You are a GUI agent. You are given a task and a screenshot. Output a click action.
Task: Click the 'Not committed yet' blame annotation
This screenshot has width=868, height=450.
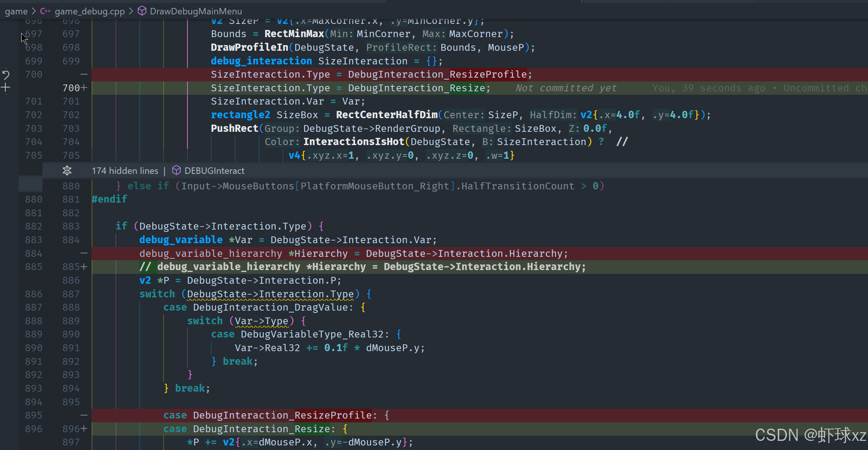[x=566, y=88]
